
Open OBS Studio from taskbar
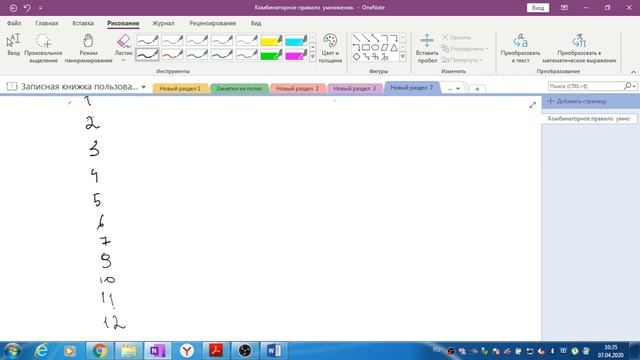pyautogui.click(x=244, y=351)
